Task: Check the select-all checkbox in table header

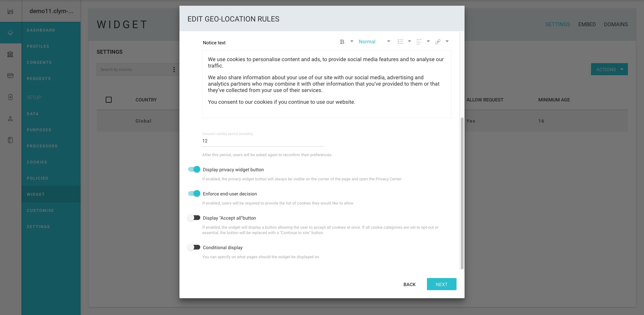Action: click(x=109, y=100)
